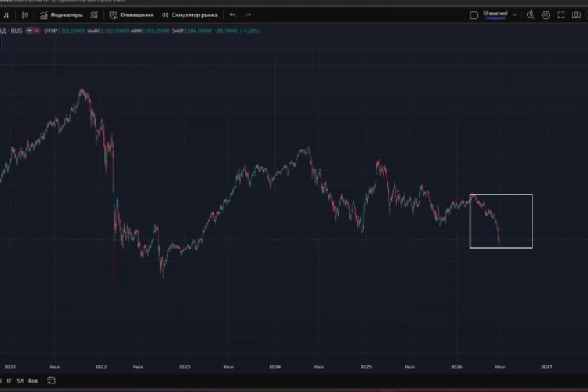588x392 pixels.
Task: Click the Сохранить link under Unnamed
Action: coord(495,18)
